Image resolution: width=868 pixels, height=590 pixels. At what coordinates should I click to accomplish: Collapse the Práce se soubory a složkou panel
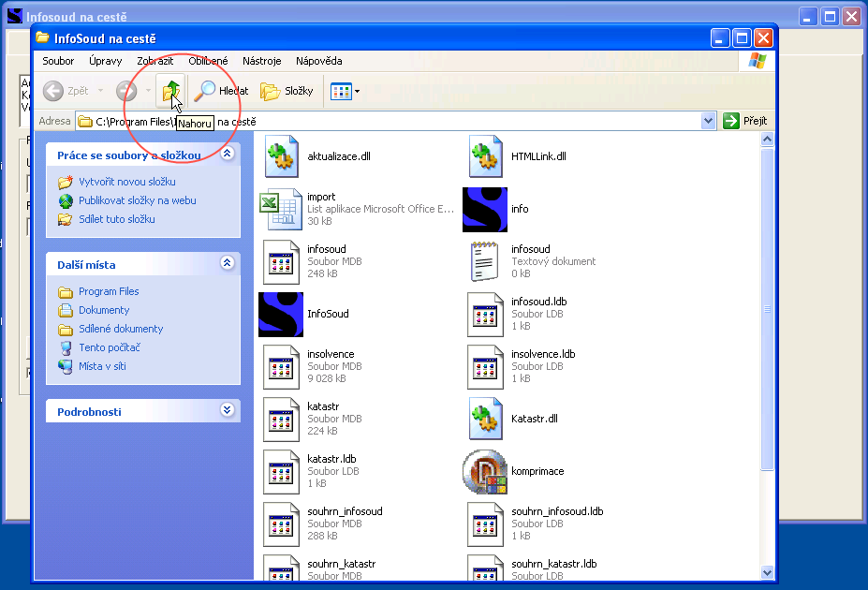(227, 154)
